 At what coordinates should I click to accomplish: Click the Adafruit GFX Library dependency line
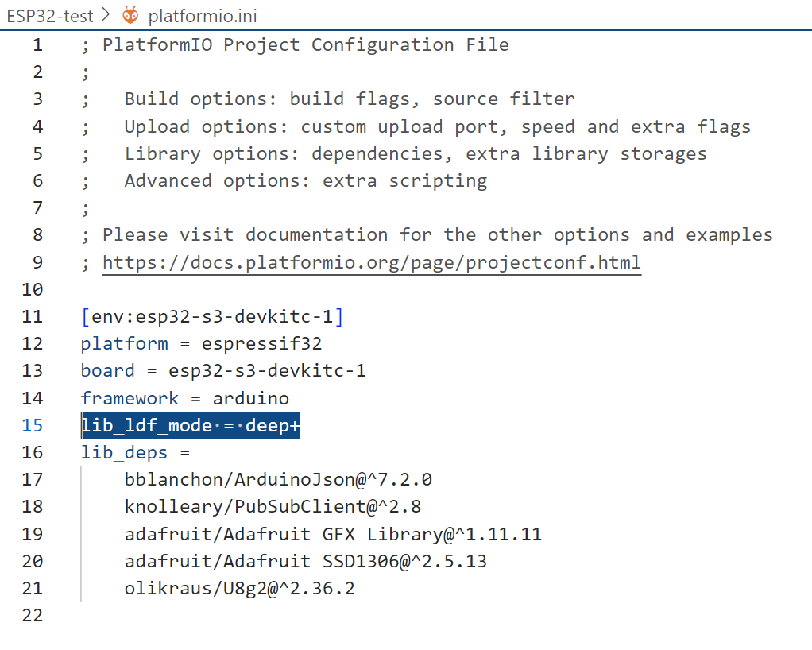333,534
